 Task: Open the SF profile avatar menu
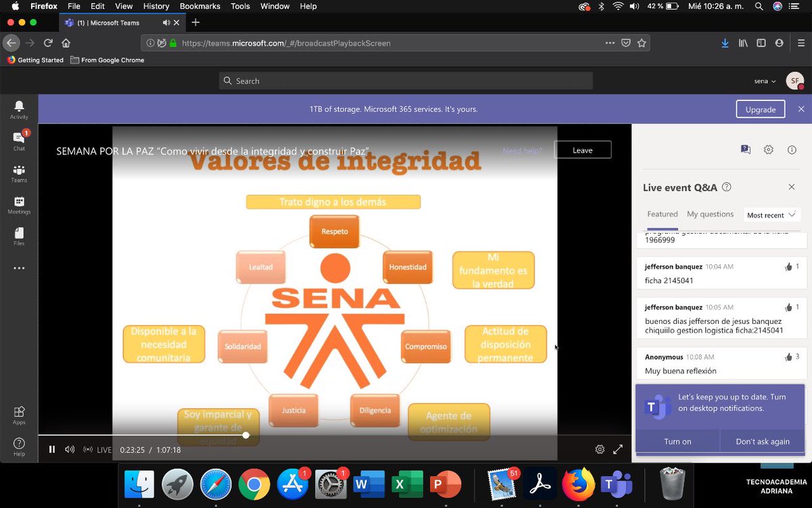coord(795,81)
